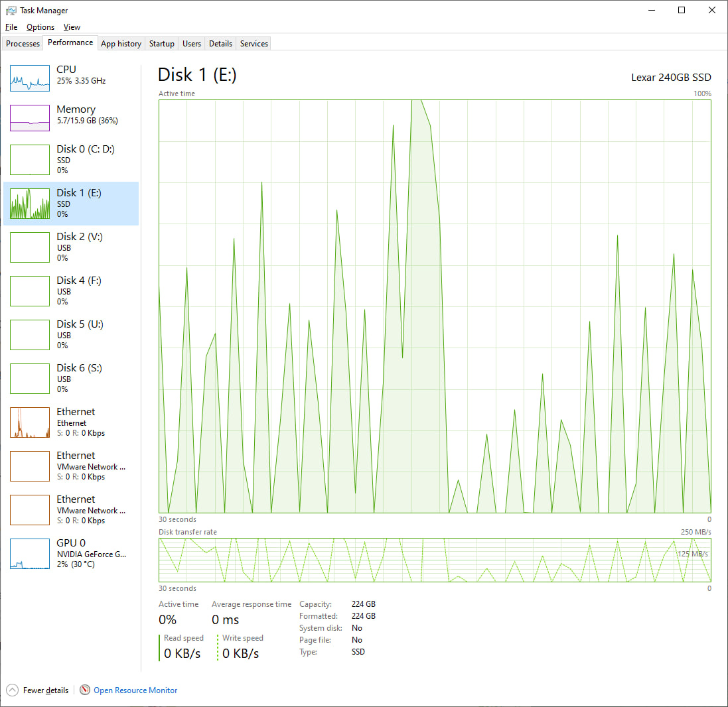Image resolution: width=728 pixels, height=707 pixels.
Task: Select CPU 25% 3.35 GHz entry
Action: coord(71,78)
